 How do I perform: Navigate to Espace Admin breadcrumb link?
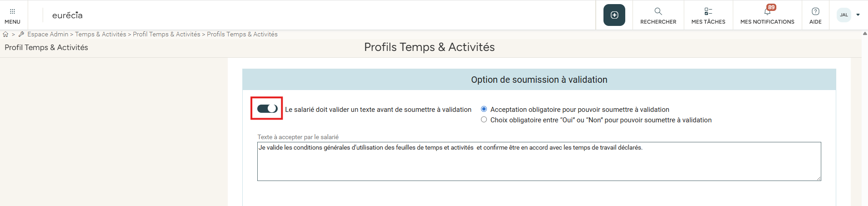[48, 35]
